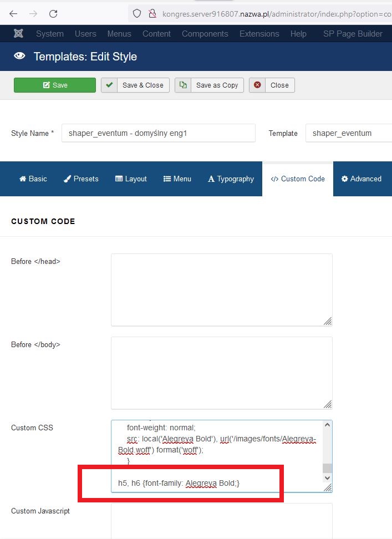This screenshot has width=392, height=539.
Task: Click the CUSTOM CODE section heading
Action: click(43, 221)
